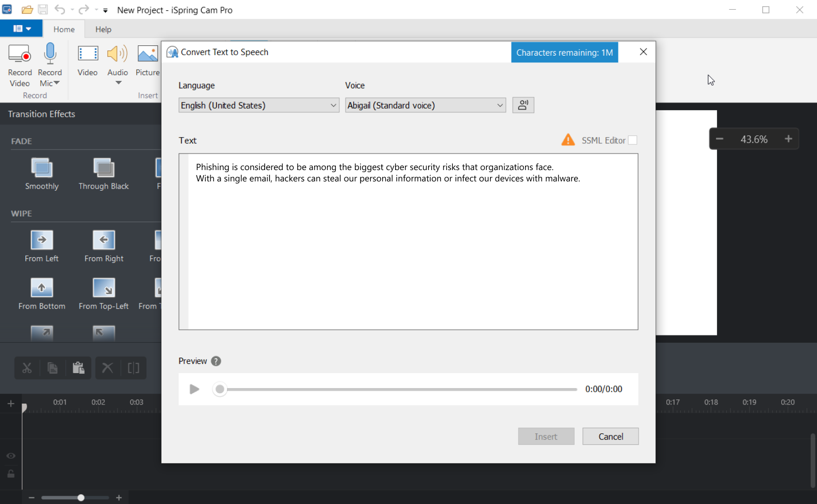This screenshot has width=817, height=504.
Task: Increase timeline zoom with plus button
Action: tap(119, 498)
